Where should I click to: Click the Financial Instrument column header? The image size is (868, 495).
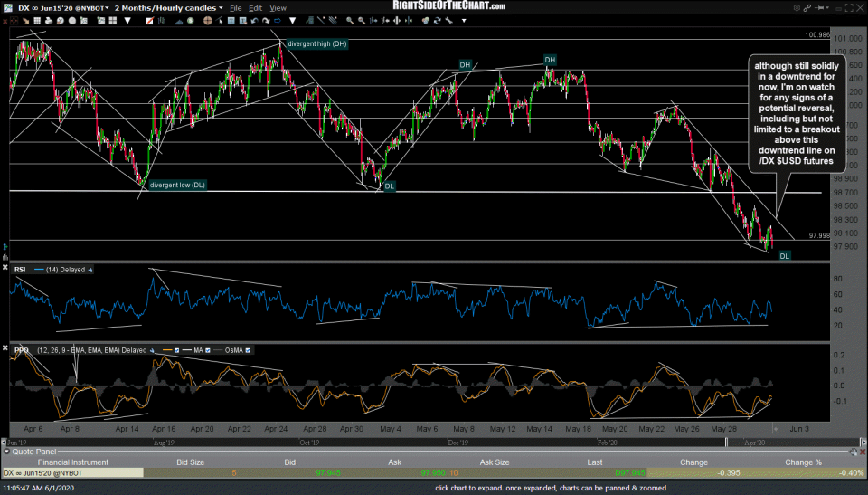(x=72, y=462)
